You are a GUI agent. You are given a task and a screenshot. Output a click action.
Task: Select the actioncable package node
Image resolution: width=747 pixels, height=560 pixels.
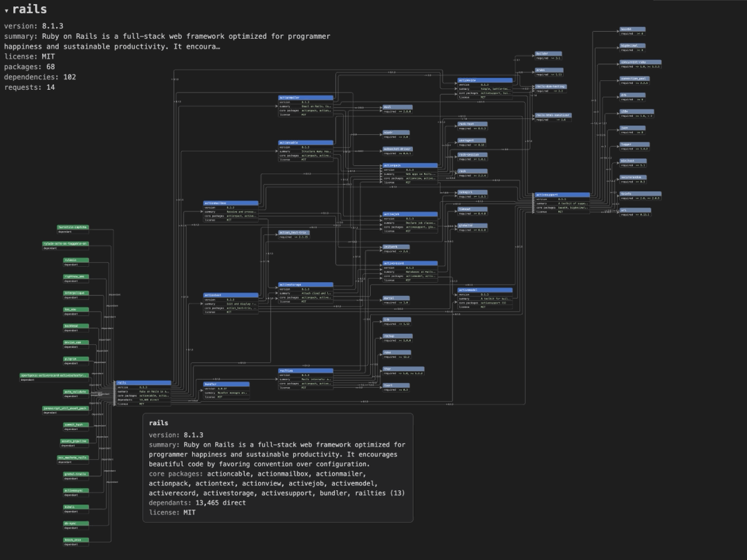pos(306,151)
